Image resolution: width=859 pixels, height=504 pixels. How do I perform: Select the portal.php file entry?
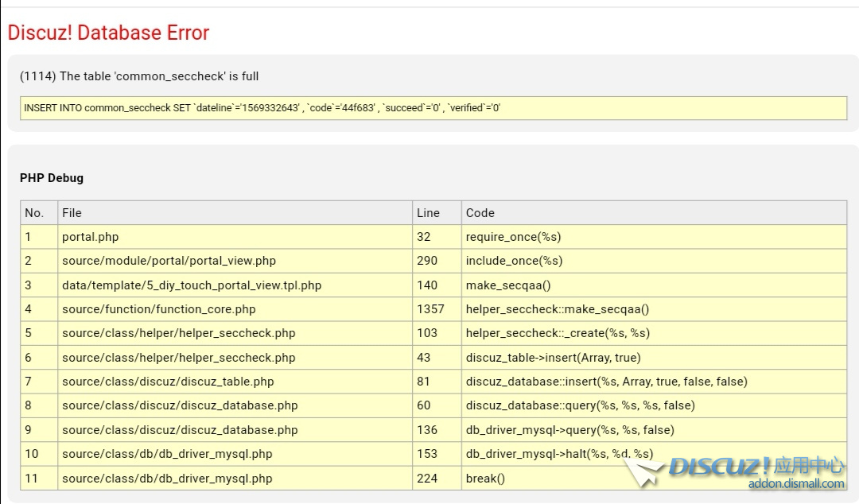[90, 237]
